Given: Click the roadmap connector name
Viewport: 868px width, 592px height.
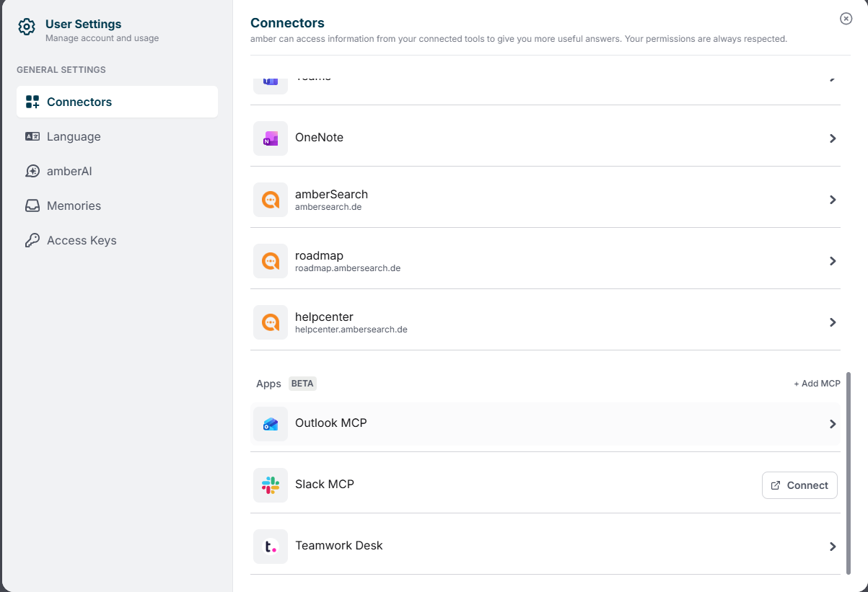Looking at the screenshot, I should tap(319, 255).
